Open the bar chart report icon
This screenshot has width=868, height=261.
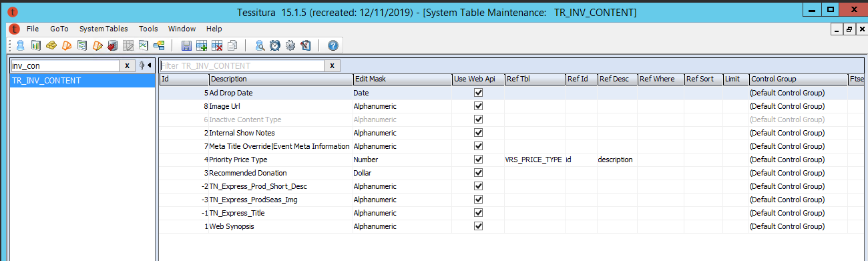click(35, 45)
